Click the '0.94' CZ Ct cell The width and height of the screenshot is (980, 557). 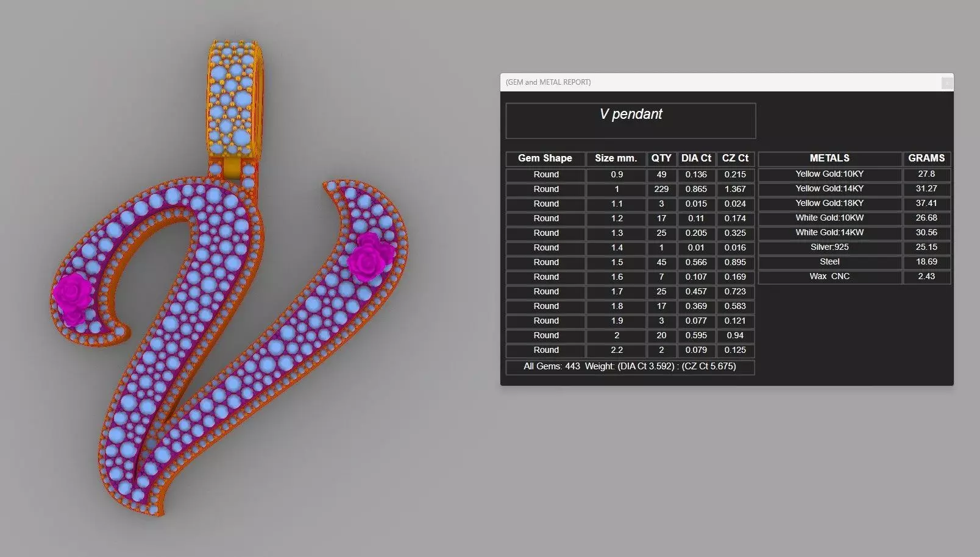click(x=736, y=336)
